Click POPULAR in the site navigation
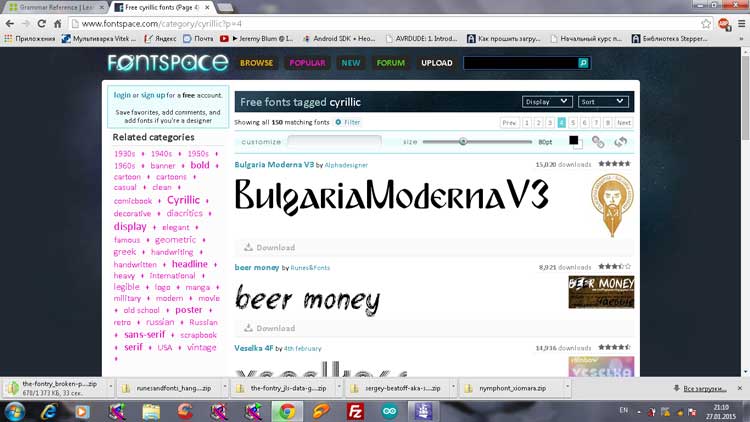Screen dimensions: 750x422 tap(307, 63)
